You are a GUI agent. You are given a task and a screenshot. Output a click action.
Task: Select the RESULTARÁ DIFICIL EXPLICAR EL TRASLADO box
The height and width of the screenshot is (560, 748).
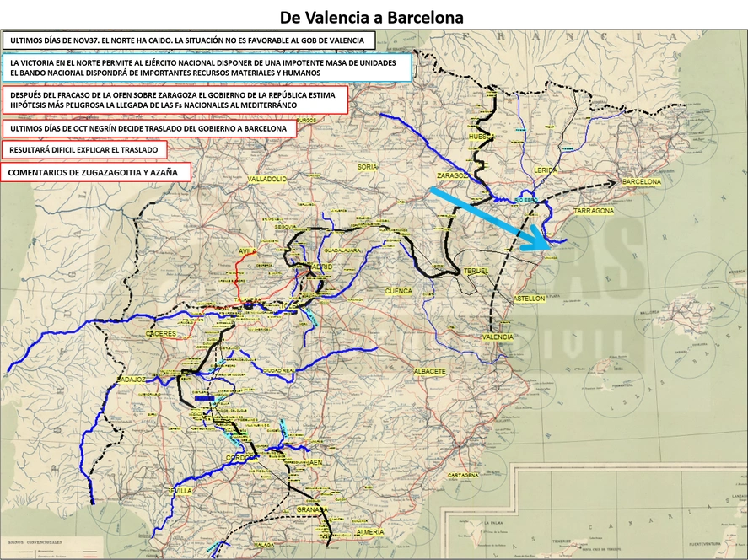tap(84, 150)
